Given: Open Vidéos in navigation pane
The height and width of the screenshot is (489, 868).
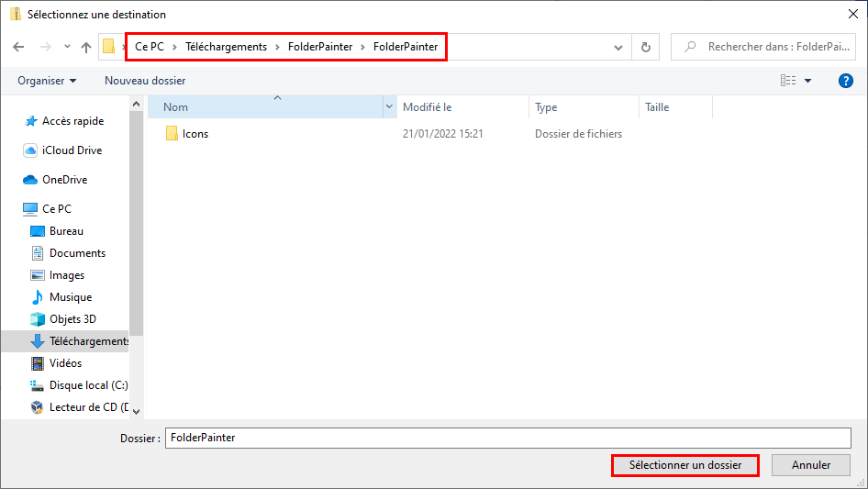Looking at the screenshot, I should tap(65, 363).
